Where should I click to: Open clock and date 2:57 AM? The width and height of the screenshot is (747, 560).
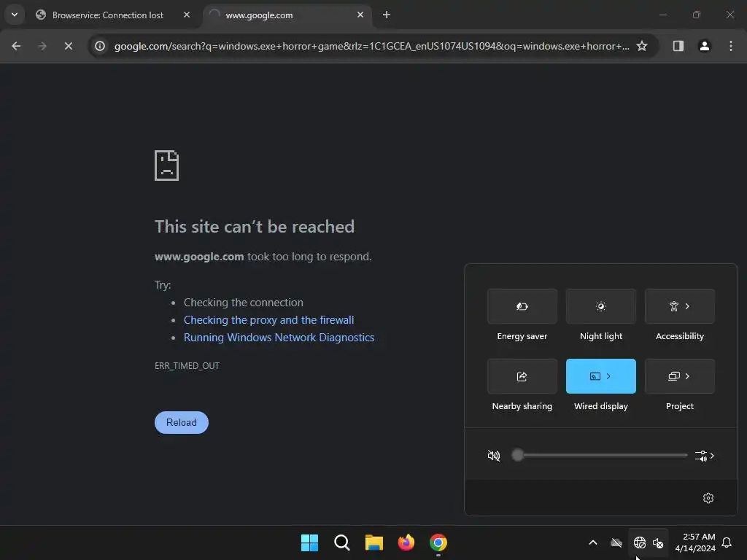[695, 542]
